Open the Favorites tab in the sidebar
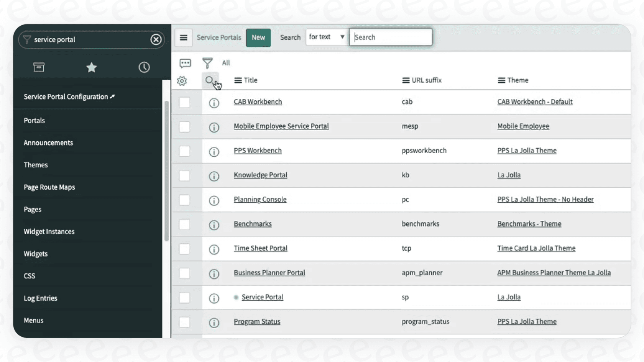The image size is (644, 362). tap(91, 67)
